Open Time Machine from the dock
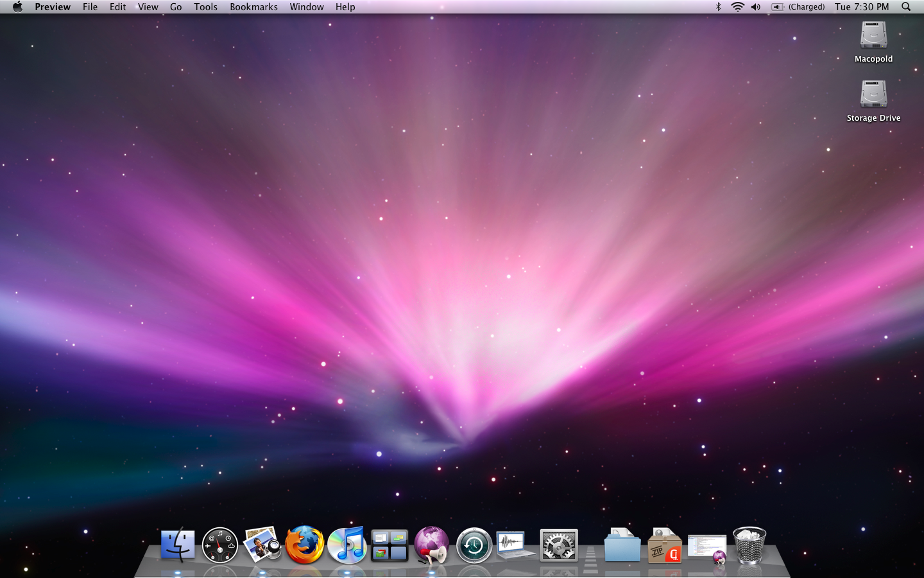924x578 pixels. pos(474,545)
